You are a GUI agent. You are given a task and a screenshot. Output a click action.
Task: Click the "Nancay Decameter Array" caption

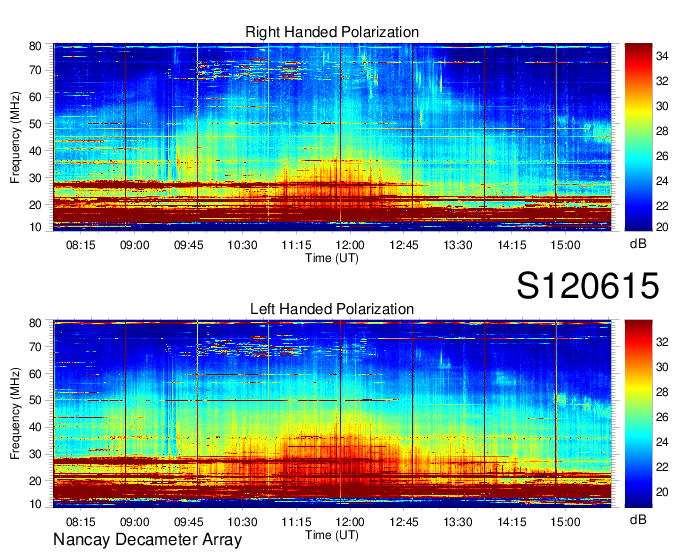(x=147, y=539)
